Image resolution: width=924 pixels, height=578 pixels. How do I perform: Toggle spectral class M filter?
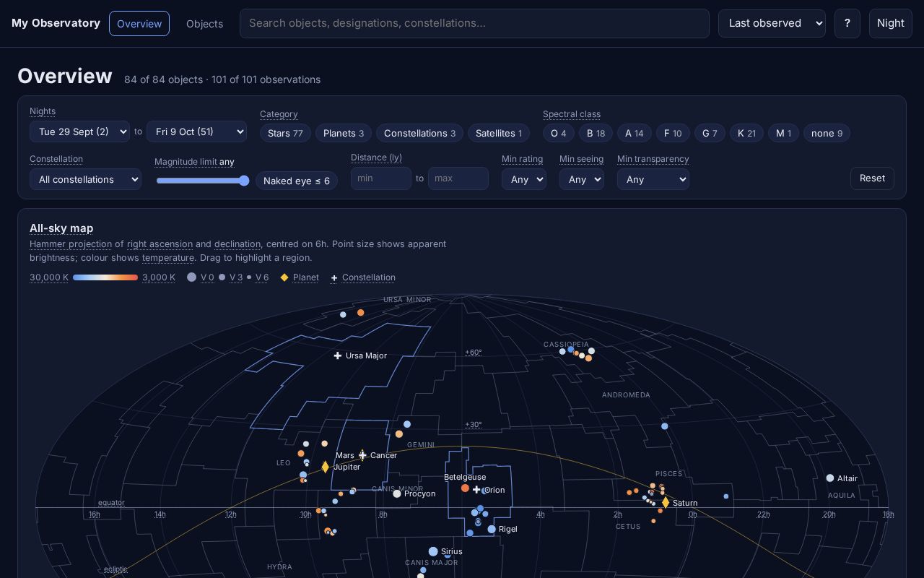tap(783, 133)
